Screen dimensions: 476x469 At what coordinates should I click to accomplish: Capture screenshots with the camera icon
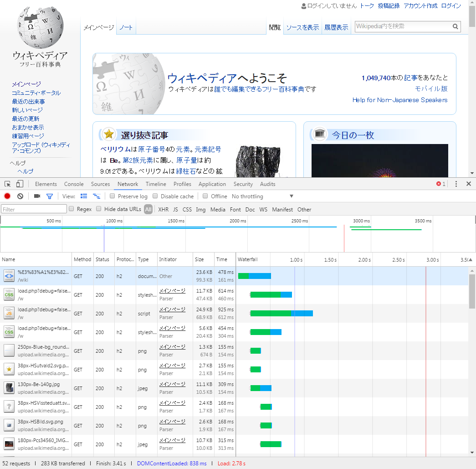point(37,196)
